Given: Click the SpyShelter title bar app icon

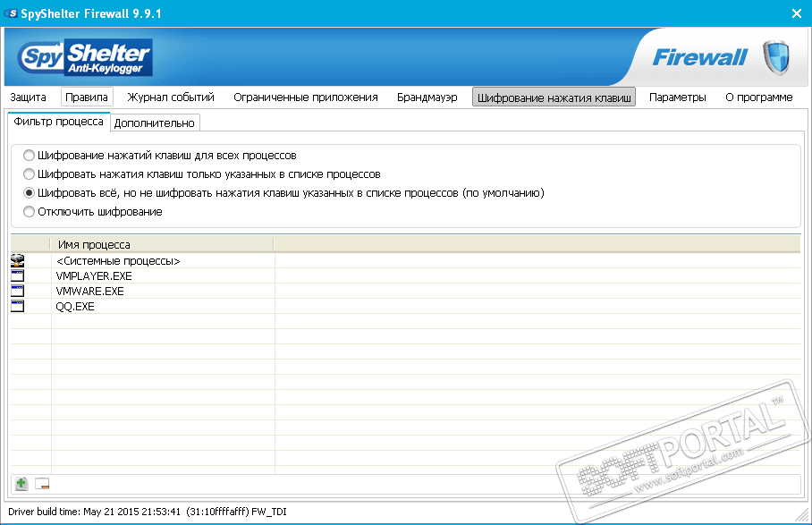Looking at the screenshot, I should (11, 13).
